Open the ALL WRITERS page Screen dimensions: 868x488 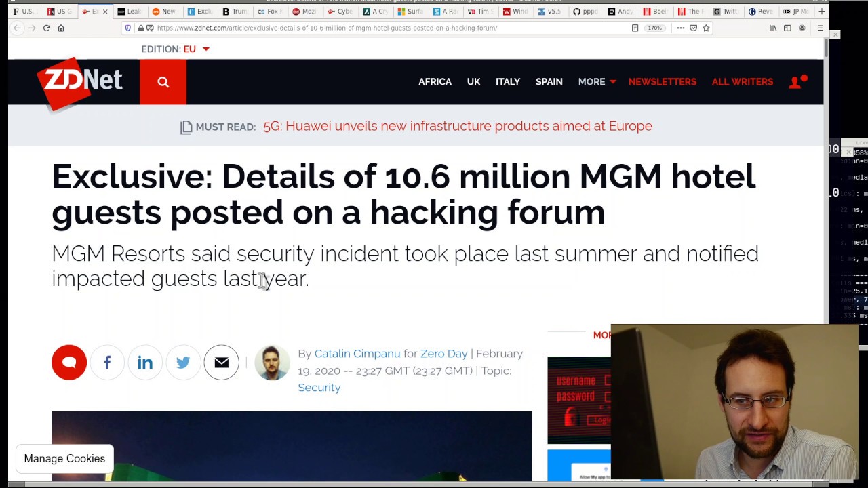(x=743, y=81)
